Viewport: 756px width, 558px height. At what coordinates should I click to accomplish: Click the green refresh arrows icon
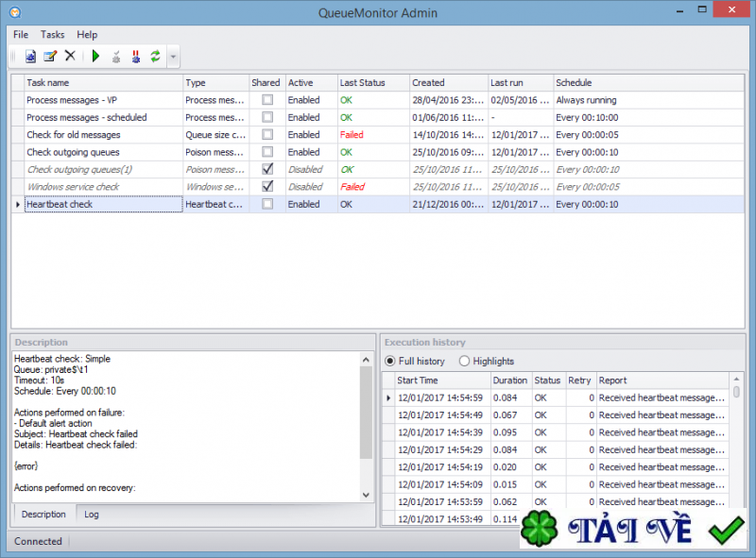[x=156, y=57]
